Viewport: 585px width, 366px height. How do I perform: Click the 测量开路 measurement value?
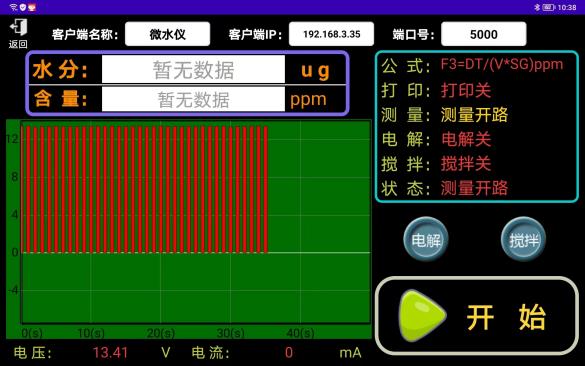click(x=474, y=115)
